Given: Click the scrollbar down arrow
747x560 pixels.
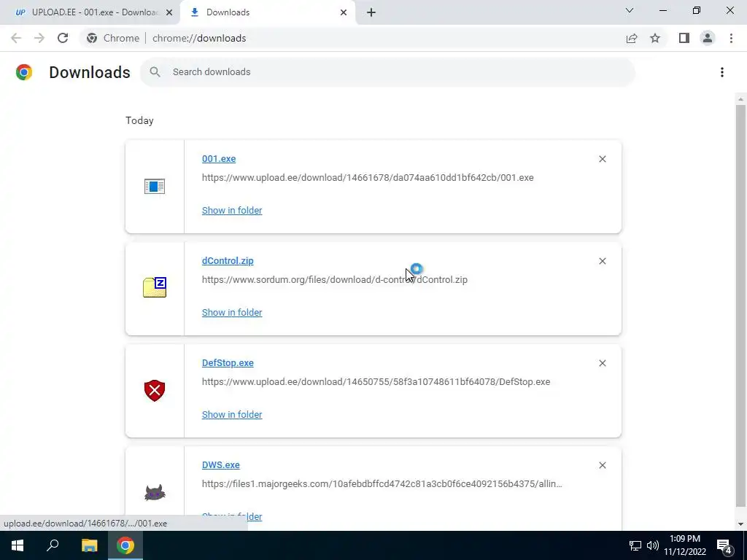Looking at the screenshot, I should (740, 524).
